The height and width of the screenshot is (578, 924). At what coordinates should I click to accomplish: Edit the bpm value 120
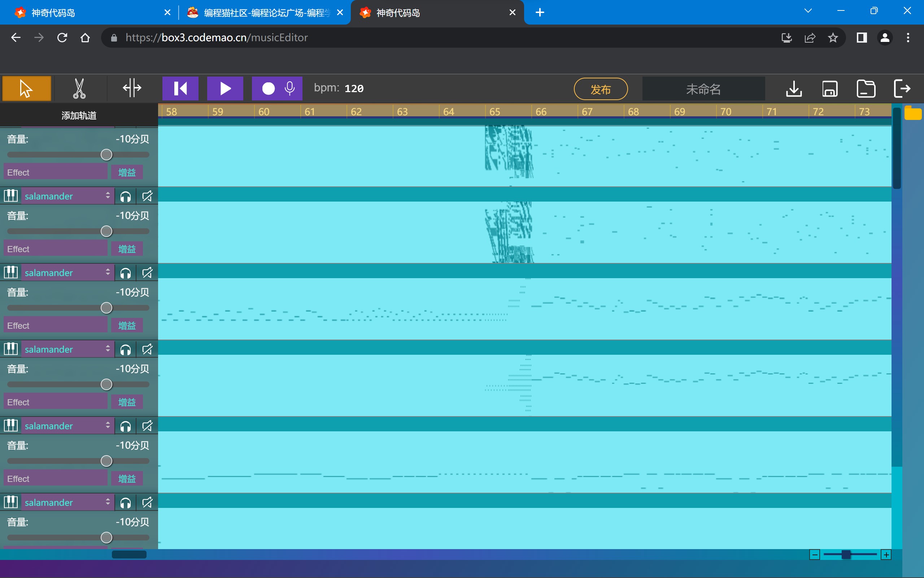point(354,88)
